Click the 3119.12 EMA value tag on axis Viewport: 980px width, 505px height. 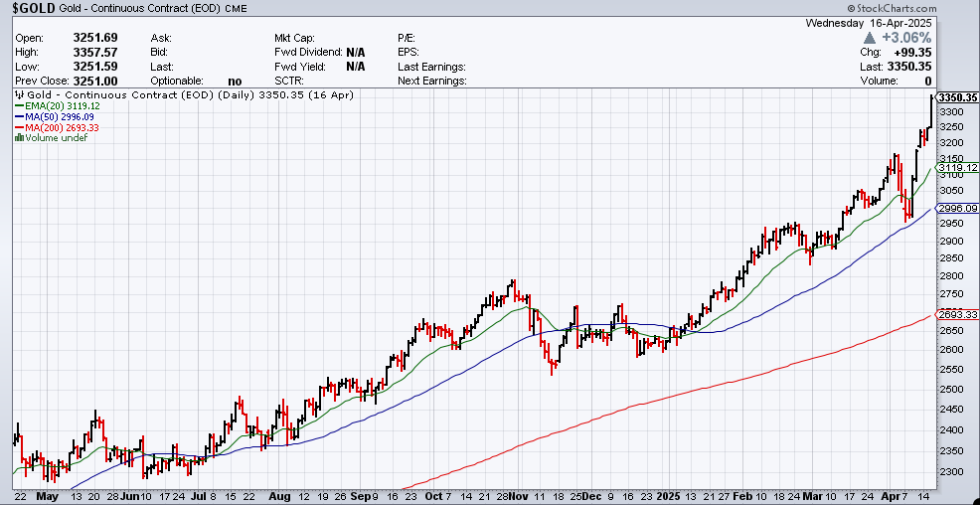[x=957, y=168]
